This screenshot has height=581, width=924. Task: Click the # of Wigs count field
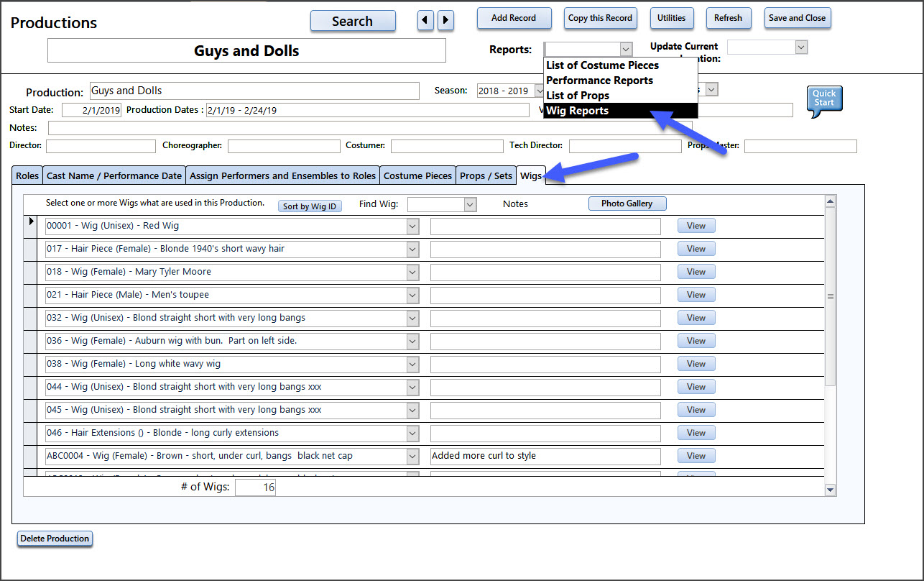point(255,488)
